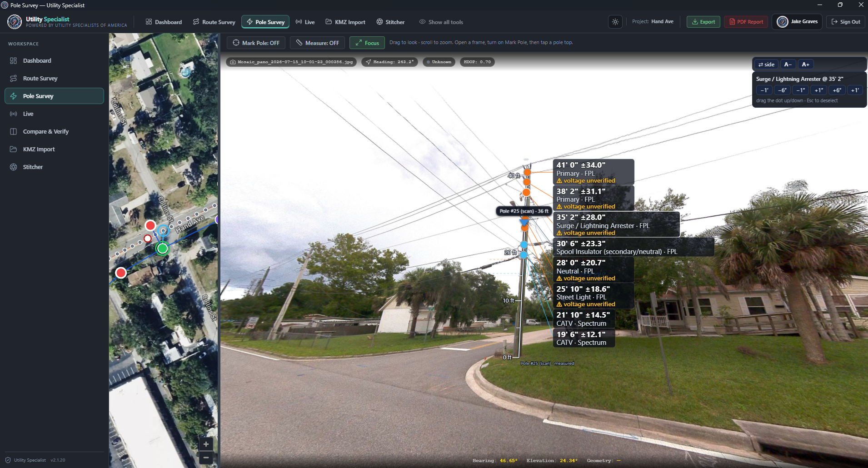Select the 19' 6" CATV Spectrum label
This screenshot has width=868, height=468.
point(584,338)
